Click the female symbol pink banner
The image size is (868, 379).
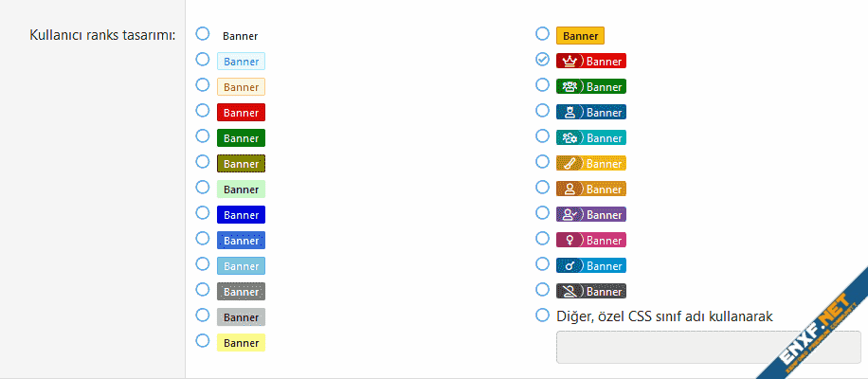point(590,240)
